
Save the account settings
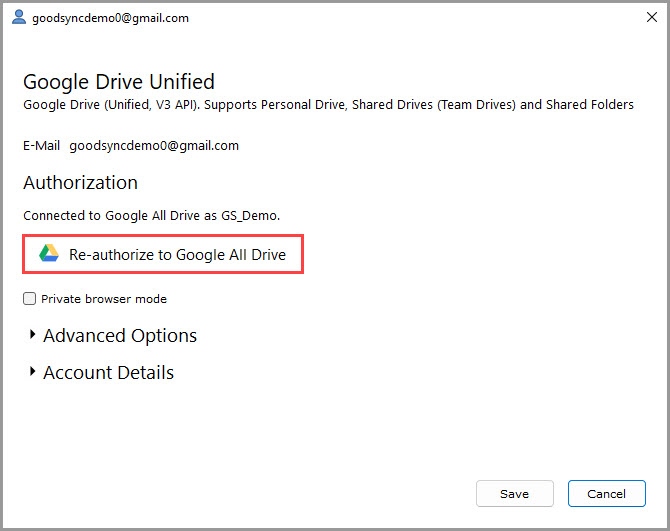click(x=514, y=494)
